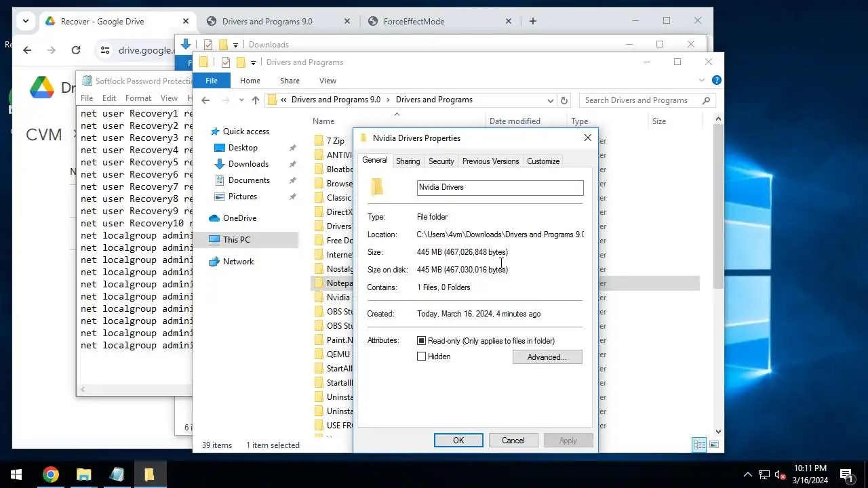Go back in Drivers and Programs Explorer
Viewport: 868px width, 488px height.
pyautogui.click(x=205, y=100)
